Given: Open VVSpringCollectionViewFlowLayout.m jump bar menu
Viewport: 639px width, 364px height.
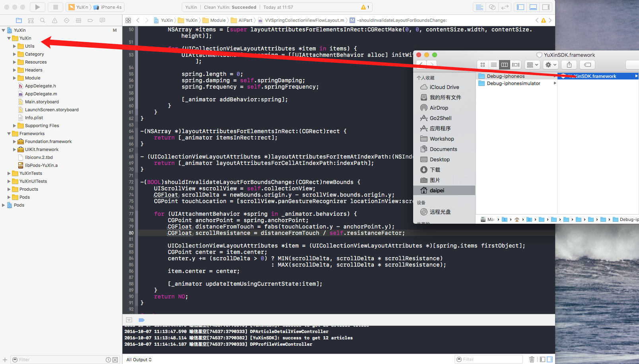Looking at the screenshot, I should tap(301, 20).
